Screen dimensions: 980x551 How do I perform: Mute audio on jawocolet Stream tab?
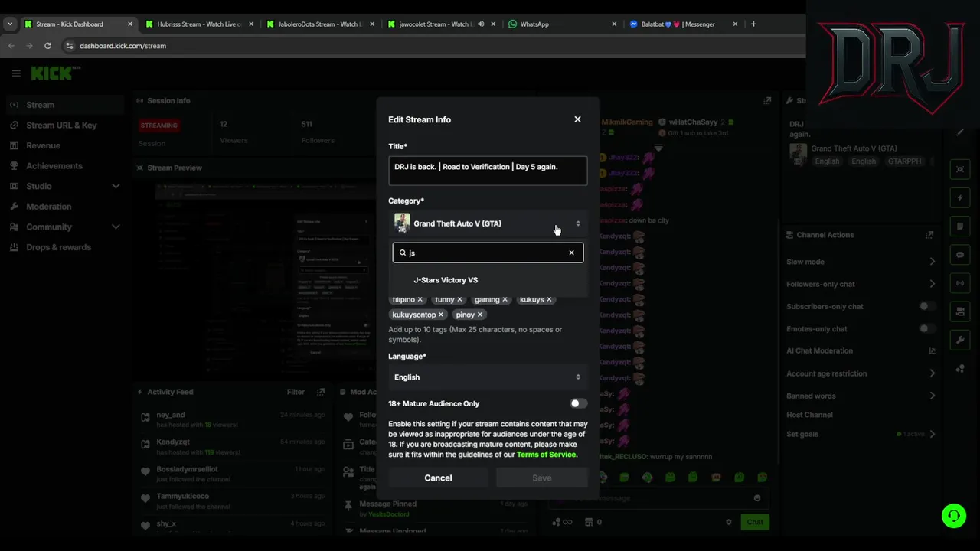481,24
